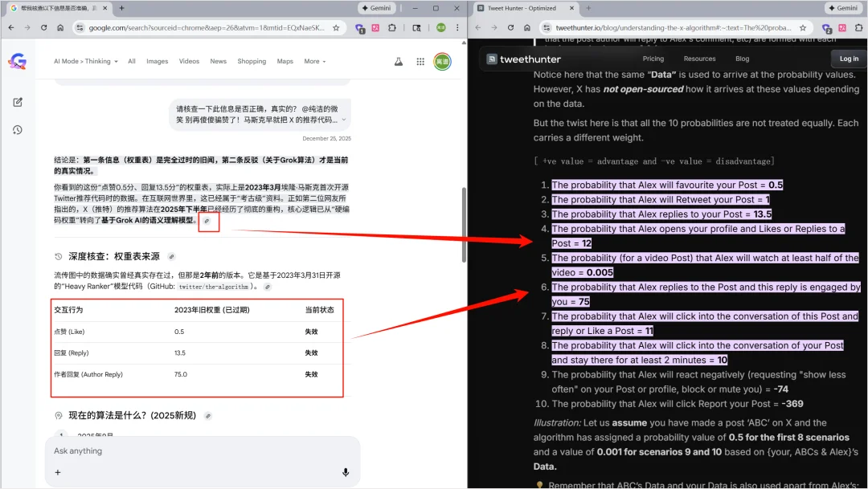Open the Pricing link in the navbar
This screenshot has height=489, width=868.
coord(653,59)
